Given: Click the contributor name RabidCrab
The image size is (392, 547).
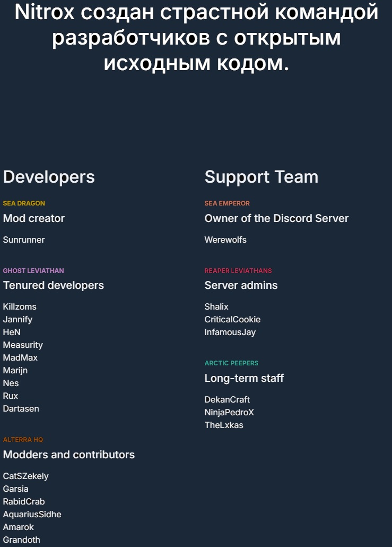Looking at the screenshot, I should click(x=24, y=502).
